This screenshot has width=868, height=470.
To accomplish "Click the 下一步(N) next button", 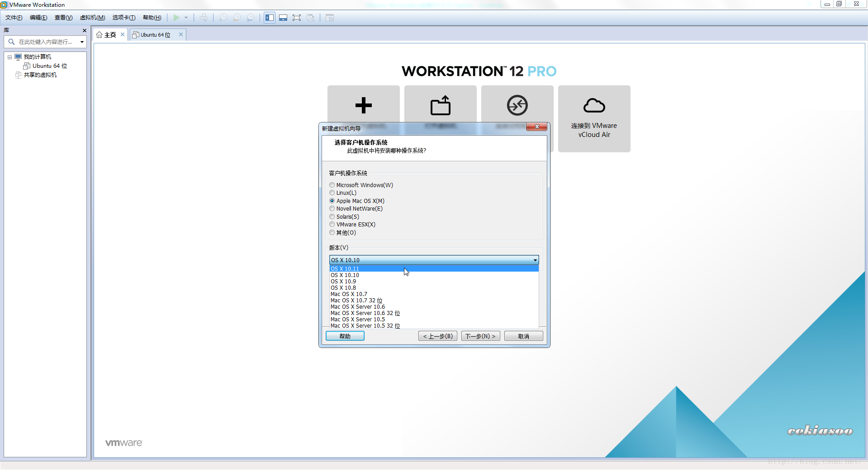I will click(x=481, y=336).
